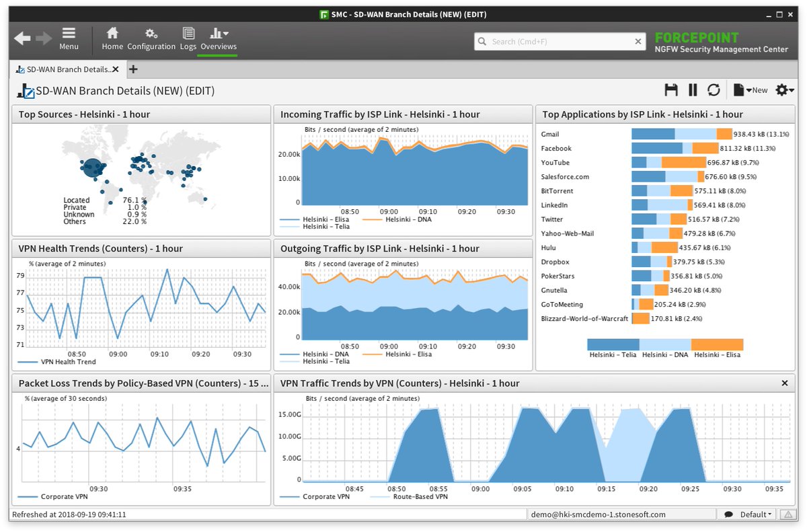Click the LinkedIn application label

tap(554, 205)
